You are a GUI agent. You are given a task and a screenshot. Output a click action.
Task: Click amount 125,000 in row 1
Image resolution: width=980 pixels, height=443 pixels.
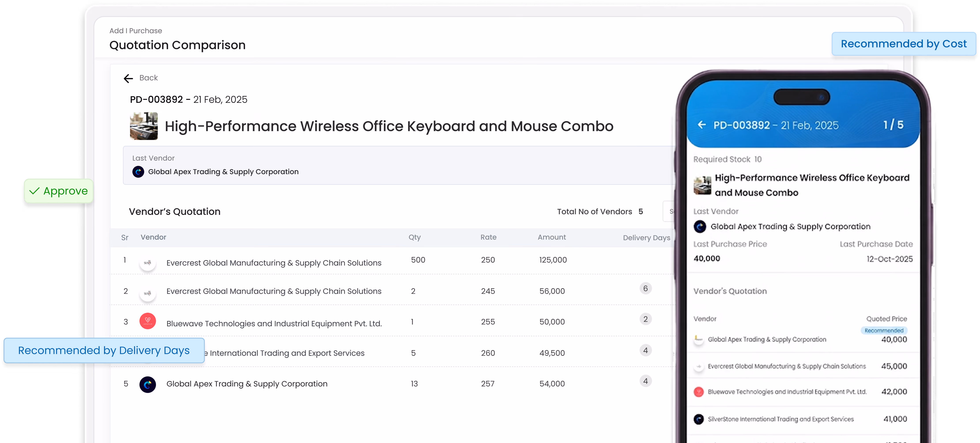coord(553,260)
